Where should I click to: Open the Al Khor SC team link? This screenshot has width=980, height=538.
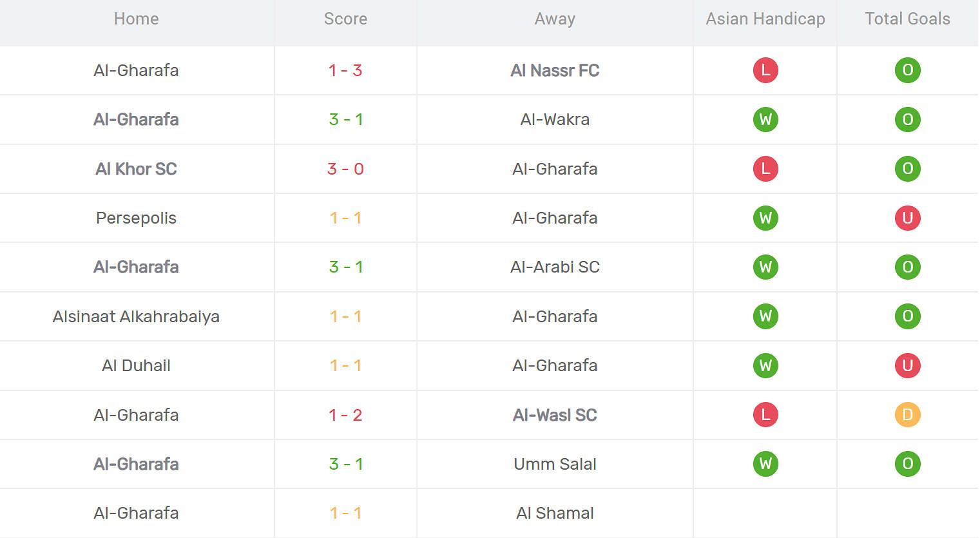point(136,169)
